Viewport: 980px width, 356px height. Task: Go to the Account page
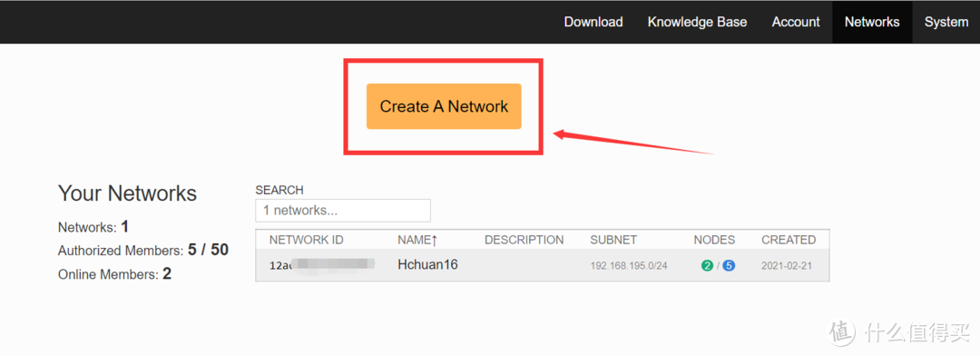pyautogui.click(x=796, y=22)
